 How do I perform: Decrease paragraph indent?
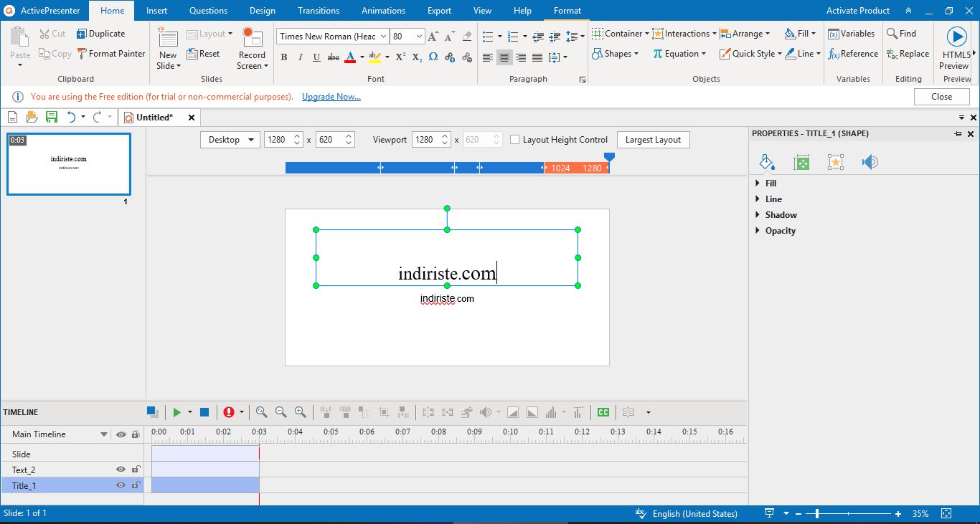pos(539,36)
